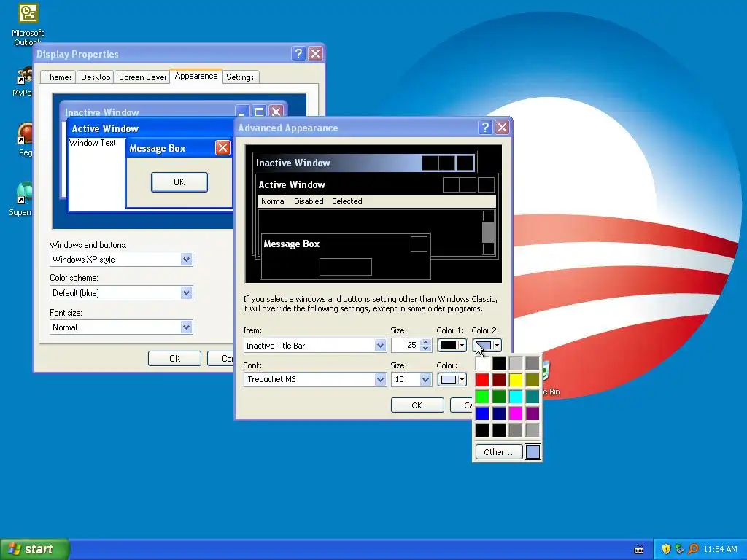This screenshot has width=747, height=560.
Task: Click the Safely Remove Hardware tray icon
Action: click(679, 549)
